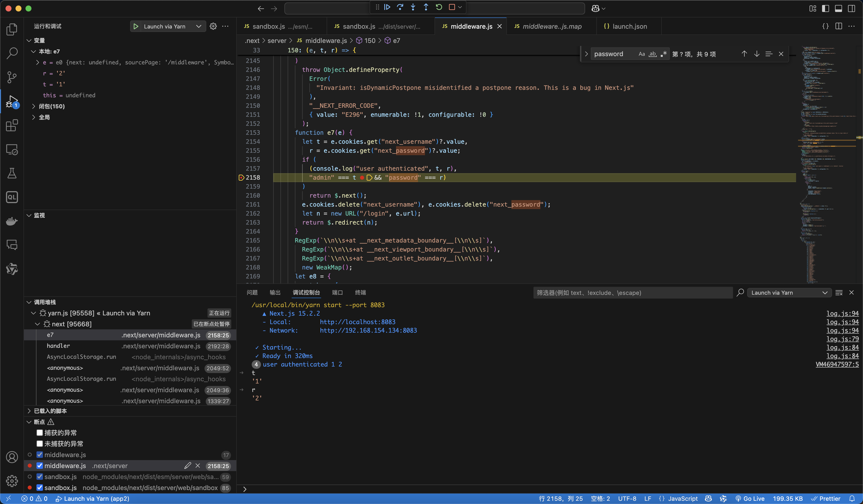Open the 问题 problems panel tab
Viewport: 863px width, 504px height.
pos(252,293)
